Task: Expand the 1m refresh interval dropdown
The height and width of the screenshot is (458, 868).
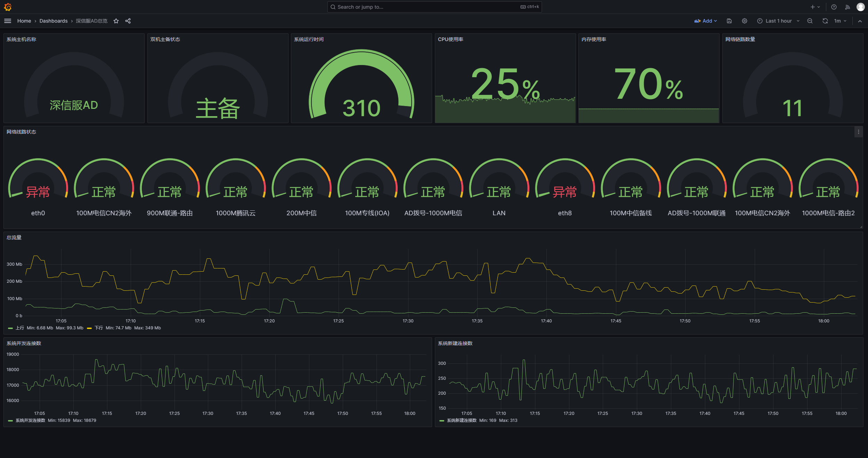Action: tap(841, 21)
